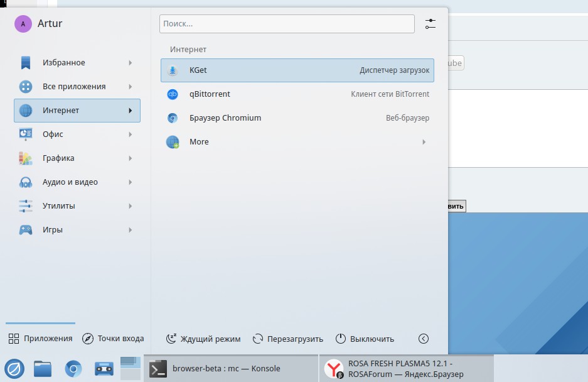Click the KGet download icon
The height and width of the screenshot is (382, 588).
tap(173, 70)
